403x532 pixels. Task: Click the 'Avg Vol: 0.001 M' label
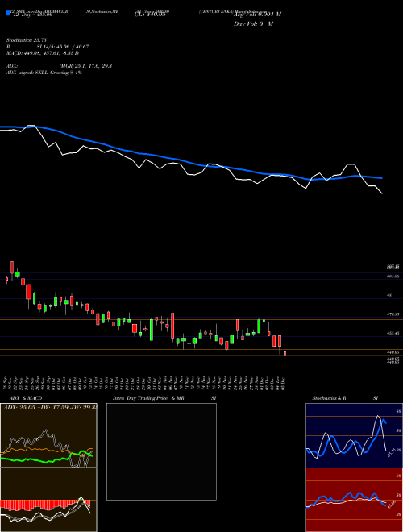pos(257,15)
